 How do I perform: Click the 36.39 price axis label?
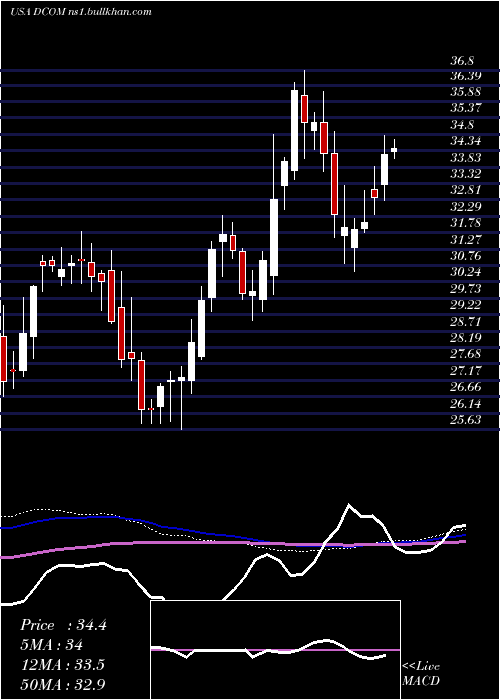click(x=466, y=76)
